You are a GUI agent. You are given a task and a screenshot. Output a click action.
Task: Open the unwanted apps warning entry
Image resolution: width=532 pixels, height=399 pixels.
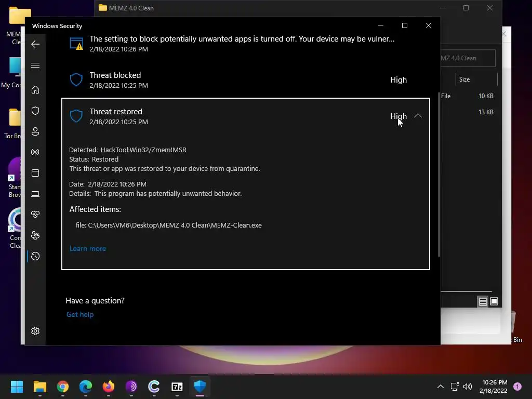(246, 44)
